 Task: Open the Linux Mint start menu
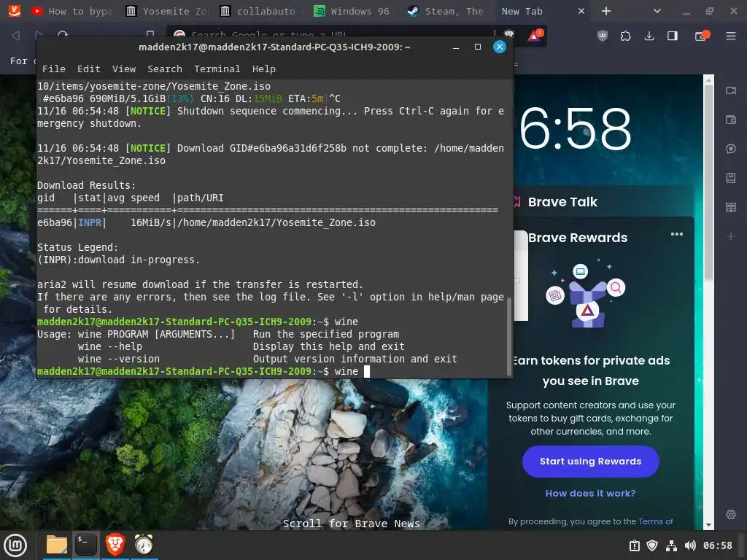15,545
